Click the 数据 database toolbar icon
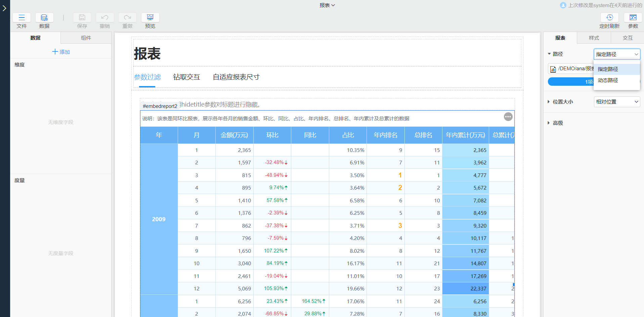 pos(44,18)
